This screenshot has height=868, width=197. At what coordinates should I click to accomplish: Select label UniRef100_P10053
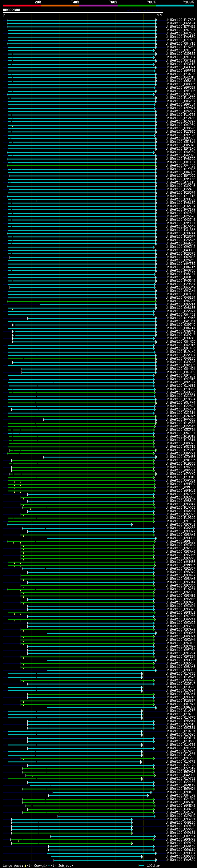click(180, 507)
